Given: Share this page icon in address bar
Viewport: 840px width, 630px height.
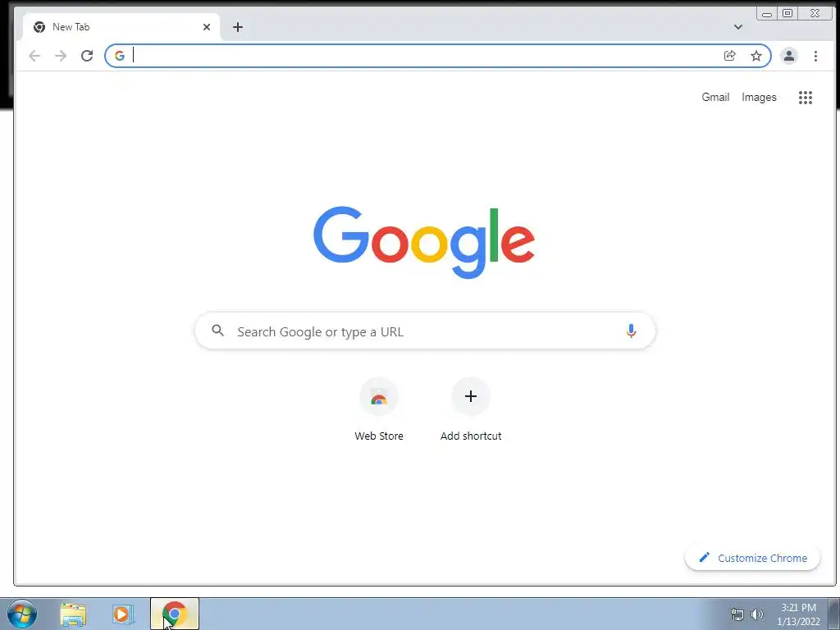Looking at the screenshot, I should click(729, 56).
